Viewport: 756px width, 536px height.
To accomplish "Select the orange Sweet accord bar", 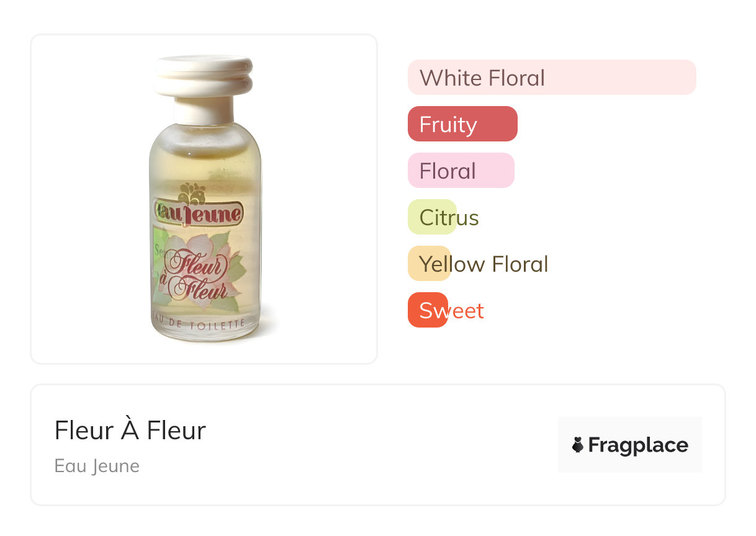I will click(428, 310).
